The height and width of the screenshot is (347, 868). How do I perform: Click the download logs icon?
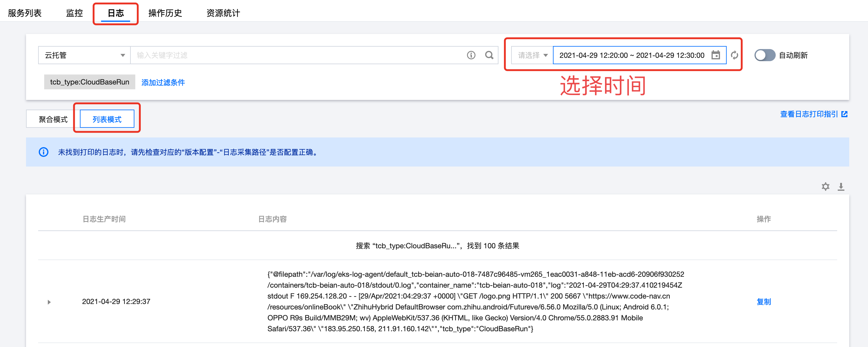click(x=841, y=187)
